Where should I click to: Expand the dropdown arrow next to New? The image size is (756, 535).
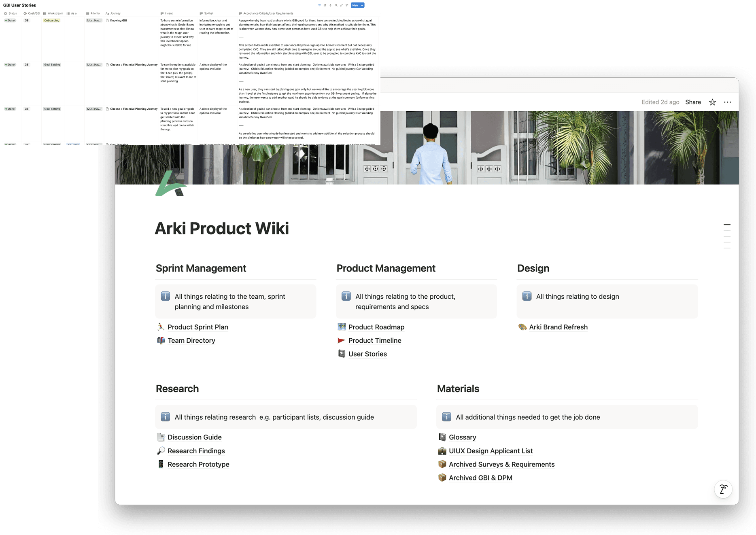362,5
